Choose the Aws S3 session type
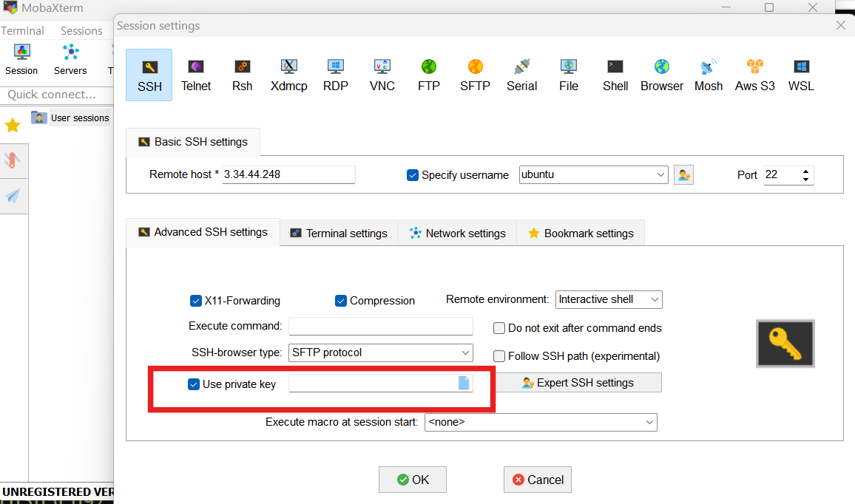 point(754,75)
